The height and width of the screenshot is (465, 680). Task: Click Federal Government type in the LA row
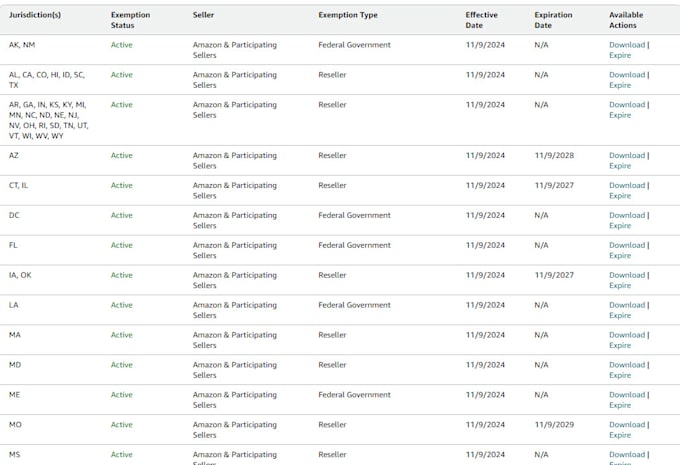(354, 305)
